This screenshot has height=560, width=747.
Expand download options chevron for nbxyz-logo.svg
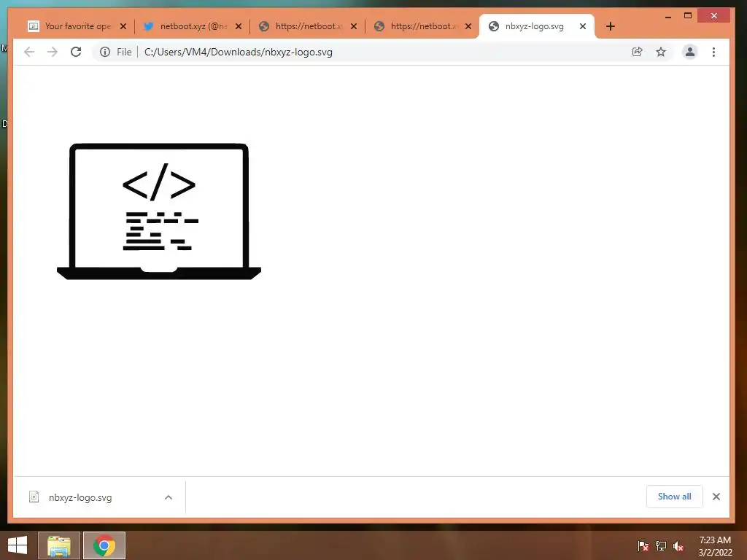click(169, 497)
